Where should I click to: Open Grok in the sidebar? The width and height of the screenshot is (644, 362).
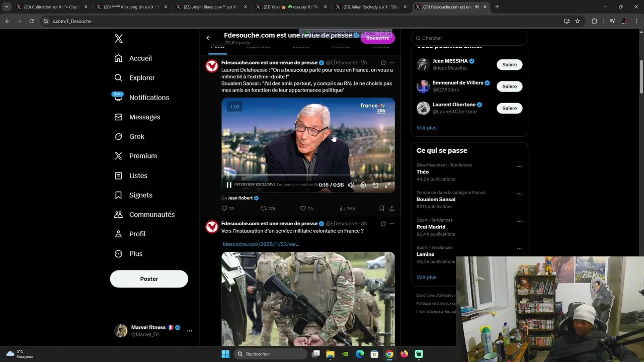[129, 136]
